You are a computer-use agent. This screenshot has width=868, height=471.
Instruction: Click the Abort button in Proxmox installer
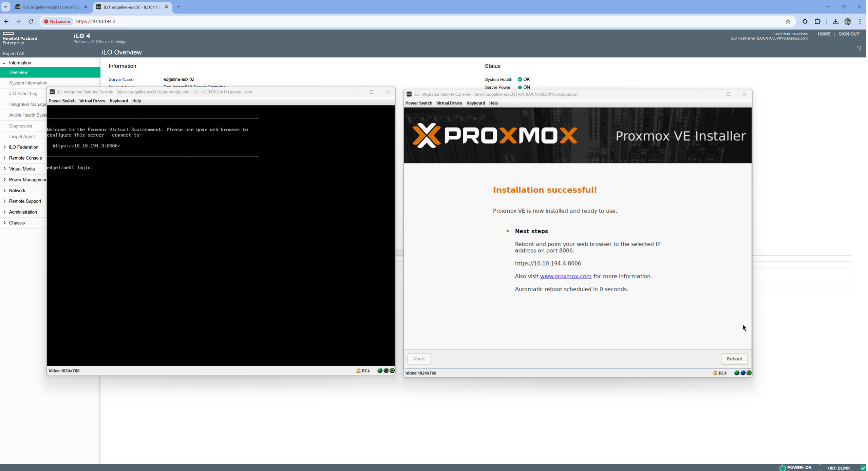tap(419, 359)
